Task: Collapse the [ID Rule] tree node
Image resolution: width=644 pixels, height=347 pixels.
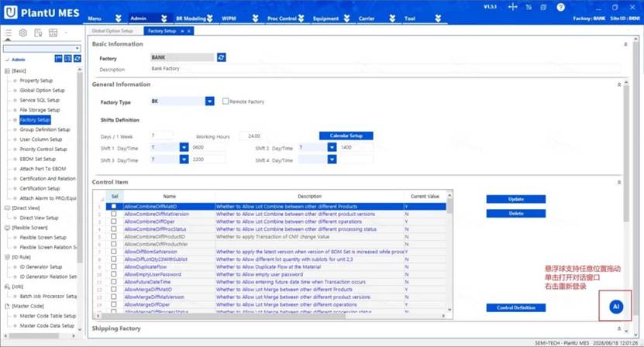Action: (x=7, y=257)
